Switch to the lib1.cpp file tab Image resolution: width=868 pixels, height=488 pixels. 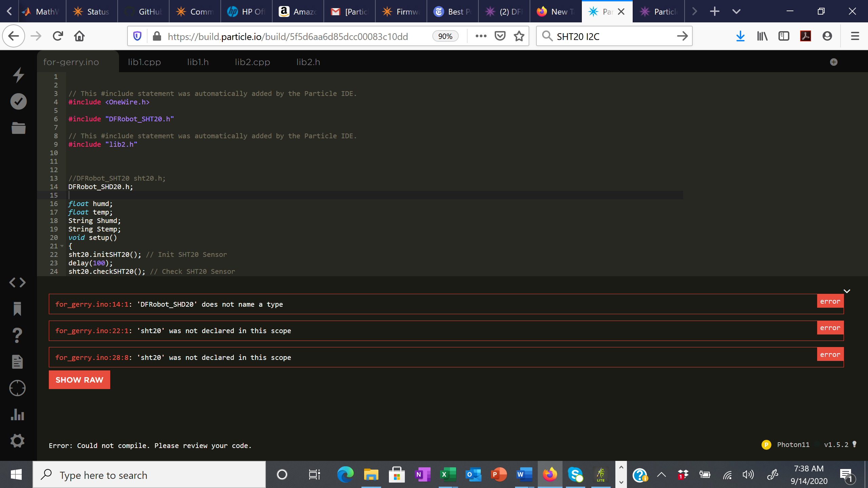pyautogui.click(x=144, y=62)
